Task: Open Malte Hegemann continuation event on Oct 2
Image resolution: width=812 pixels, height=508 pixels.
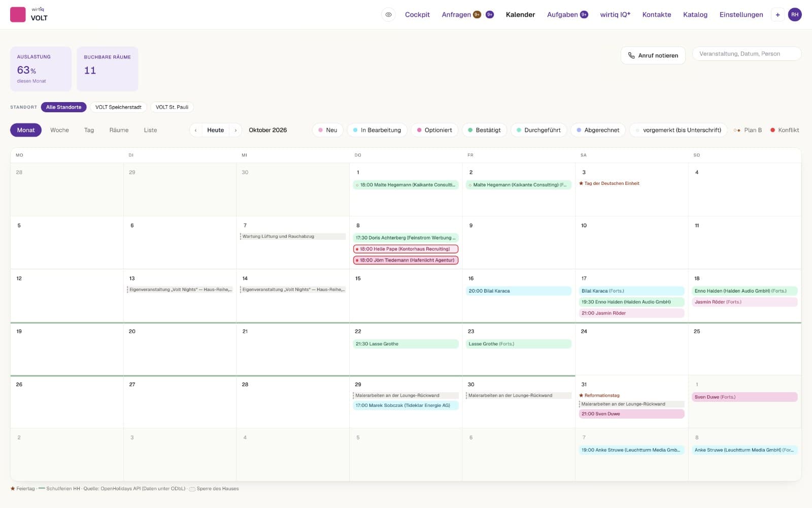Action: point(519,185)
